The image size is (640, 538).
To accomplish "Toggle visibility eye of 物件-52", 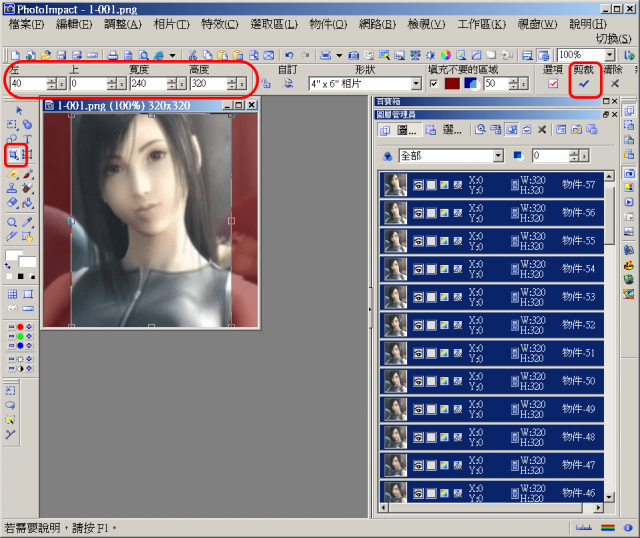I will 418,325.
